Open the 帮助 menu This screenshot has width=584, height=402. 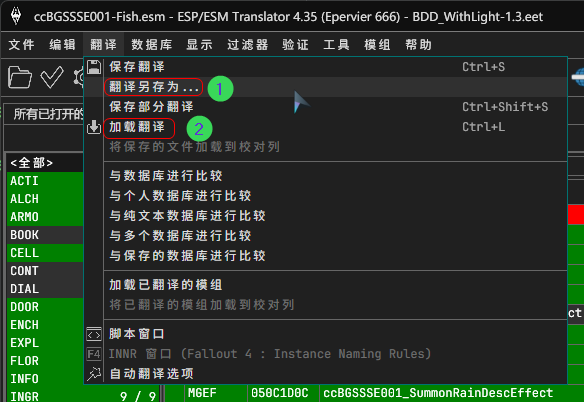pyautogui.click(x=418, y=45)
